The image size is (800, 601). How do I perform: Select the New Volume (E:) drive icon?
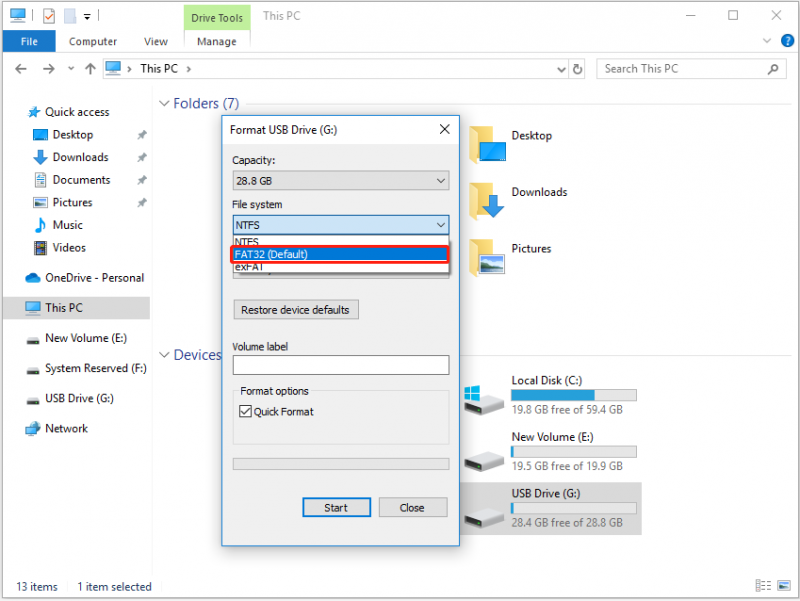pos(484,461)
